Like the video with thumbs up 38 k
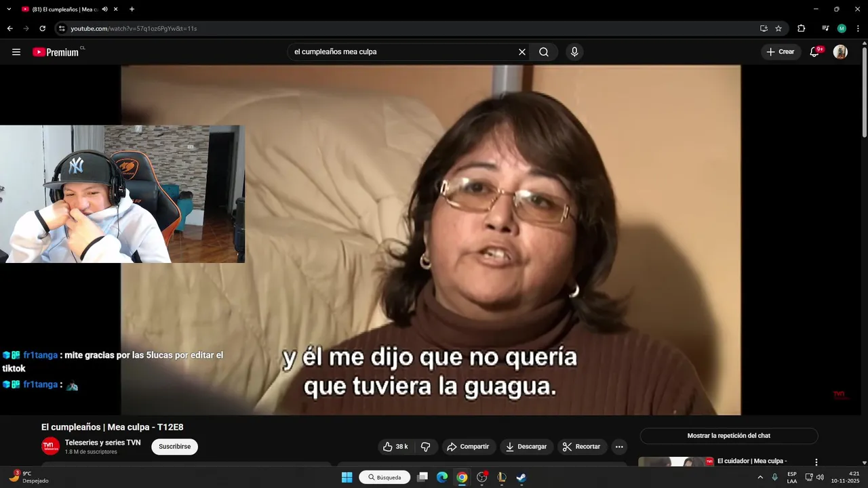This screenshot has height=488, width=868. point(395,447)
